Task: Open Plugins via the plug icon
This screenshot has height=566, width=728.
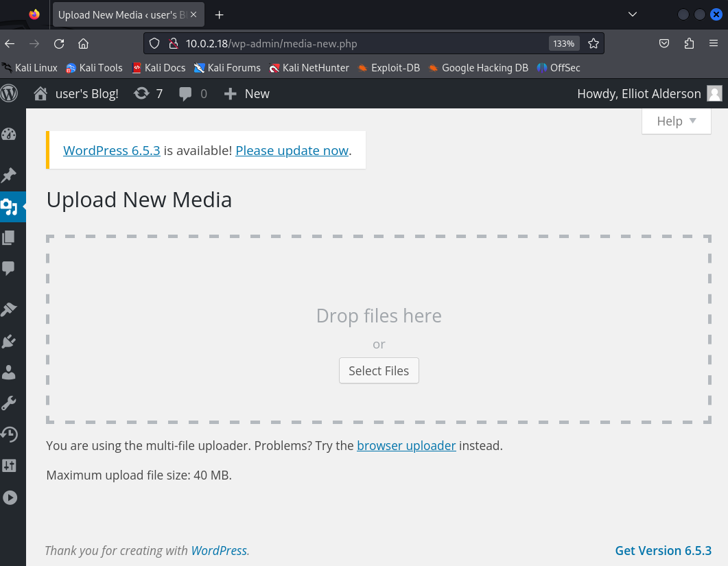Action: pyautogui.click(x=9, y=341)
